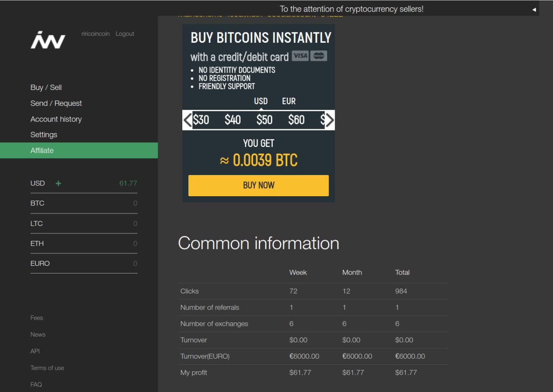Click the MasterCard icon in the banner
The width and height of the screenshot is (553, 392).
point(319,56)
